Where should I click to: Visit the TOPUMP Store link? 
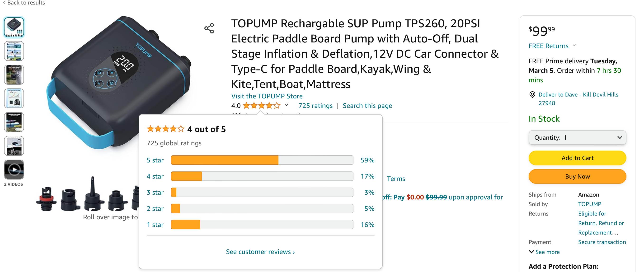[x=267, y=96]
